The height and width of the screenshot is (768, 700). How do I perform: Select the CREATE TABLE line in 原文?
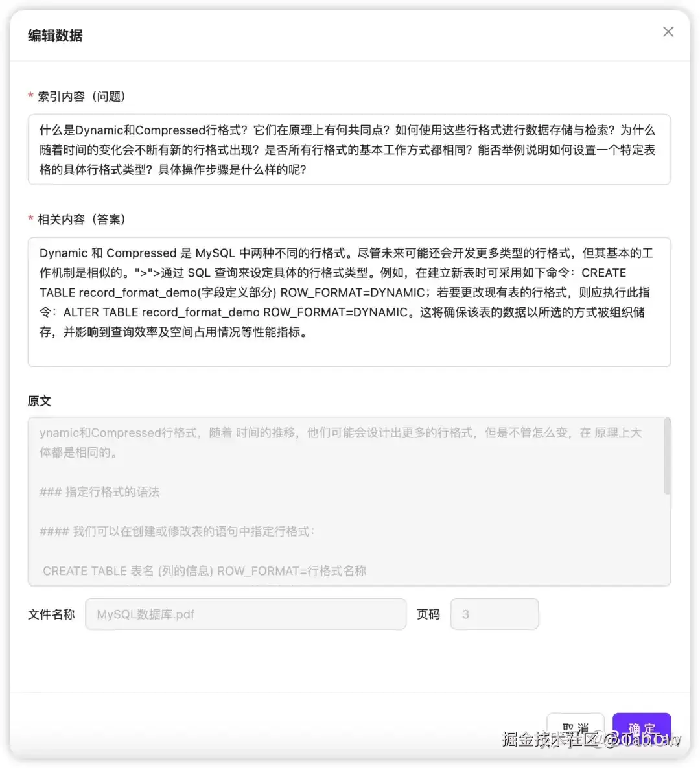205,571
